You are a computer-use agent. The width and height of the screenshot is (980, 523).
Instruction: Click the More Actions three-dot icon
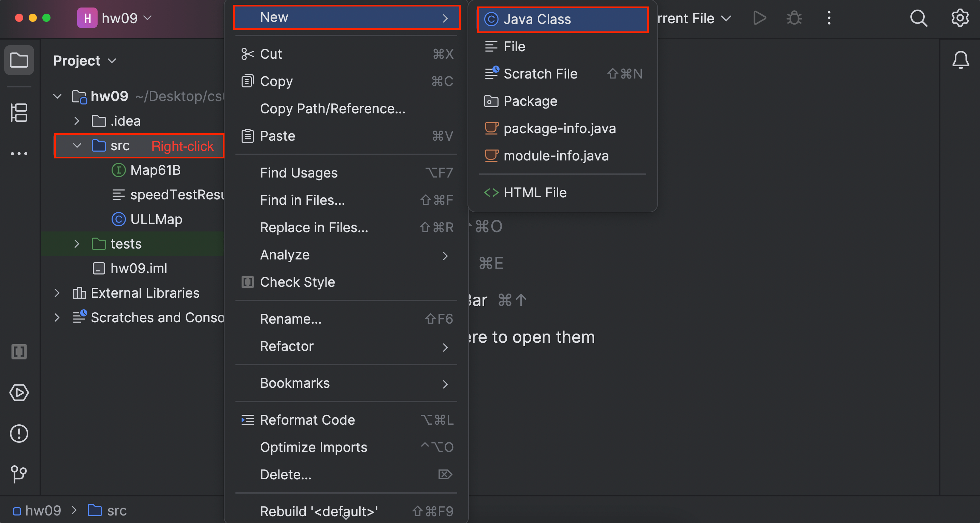pyautogui.click(x=829, y=18)
